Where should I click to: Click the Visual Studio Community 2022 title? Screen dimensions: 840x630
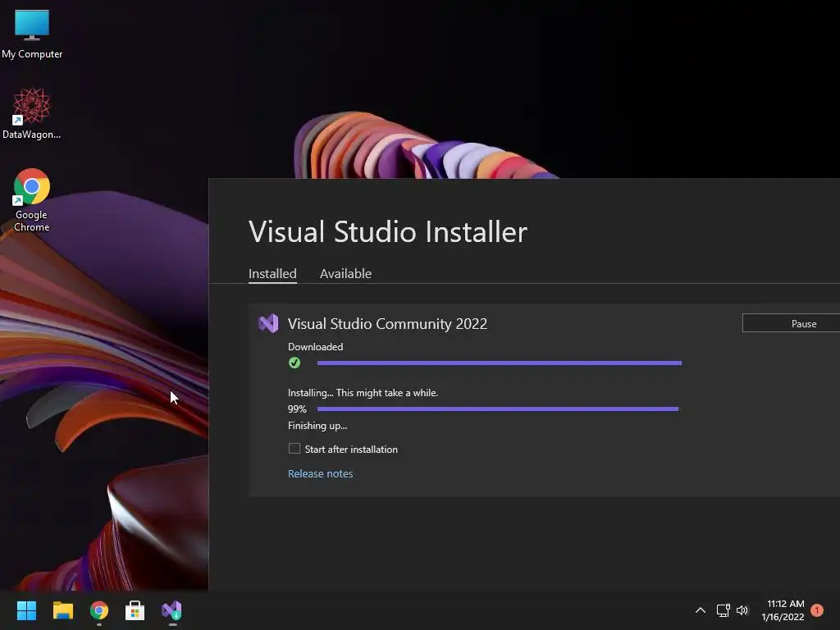tap(387, 323)
